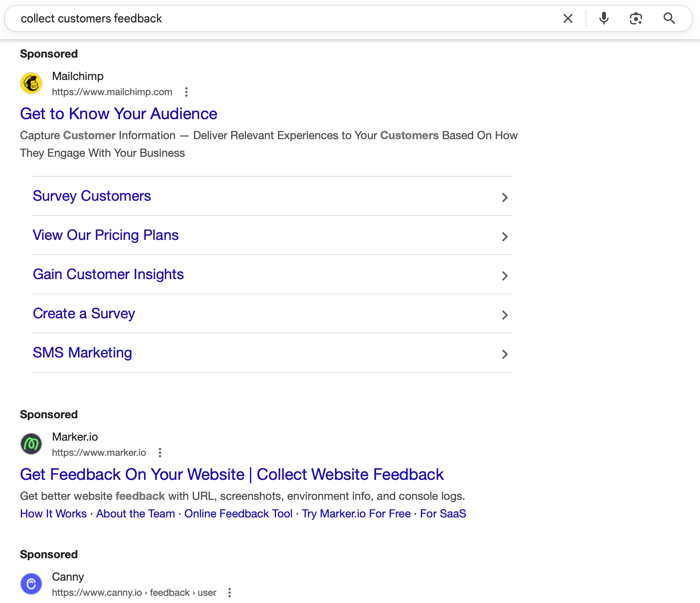Click the https://www.marker.io URL text
This screenshot has height=603, width=700.
click(99, 453)
